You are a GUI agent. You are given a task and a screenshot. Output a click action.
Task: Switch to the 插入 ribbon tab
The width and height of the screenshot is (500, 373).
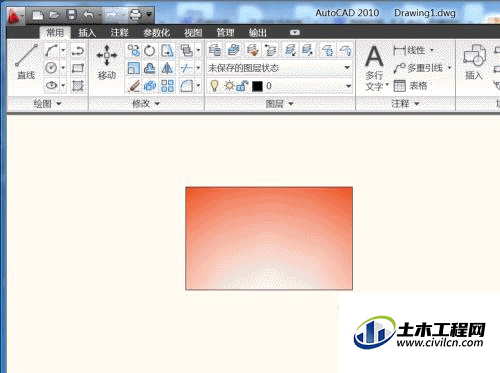tap(87, 33)
